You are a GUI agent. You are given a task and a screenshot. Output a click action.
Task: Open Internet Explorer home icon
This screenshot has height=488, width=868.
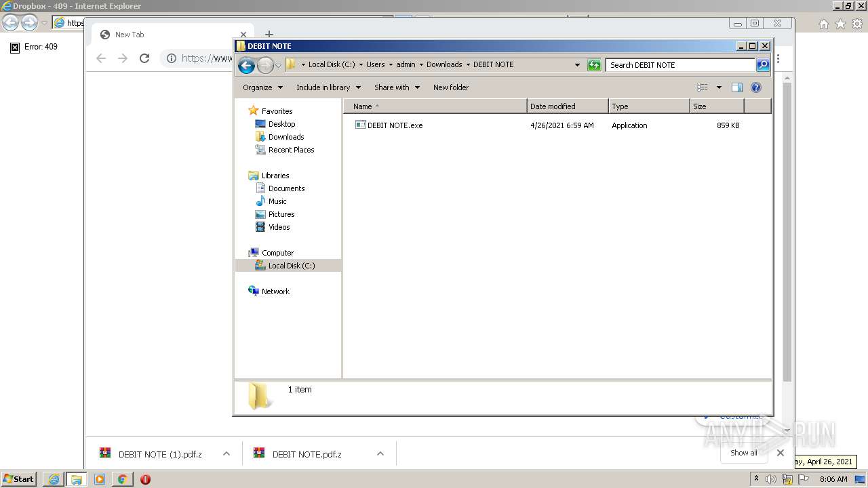point(823,24)
